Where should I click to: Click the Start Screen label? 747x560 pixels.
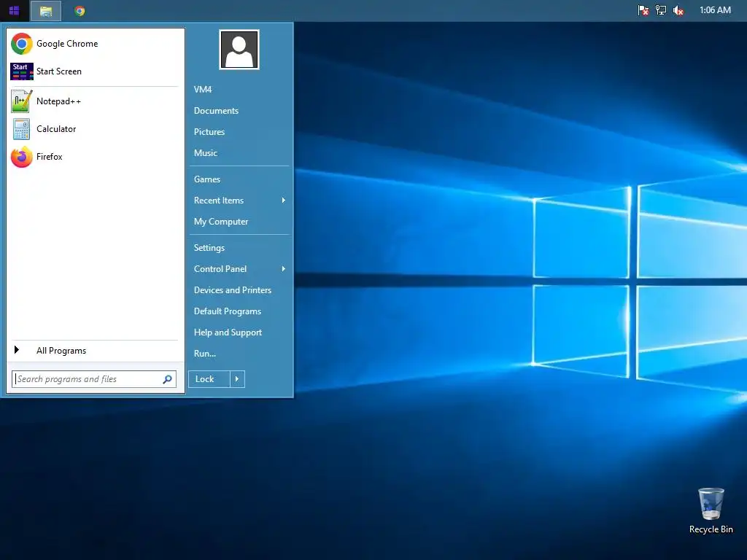click(x=59, y=71)
